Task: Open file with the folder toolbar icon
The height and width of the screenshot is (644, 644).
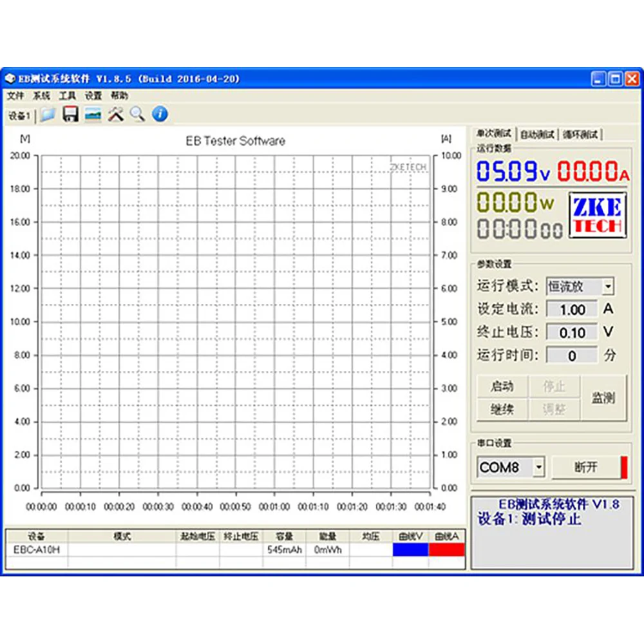Action: [x=48, y=115]
